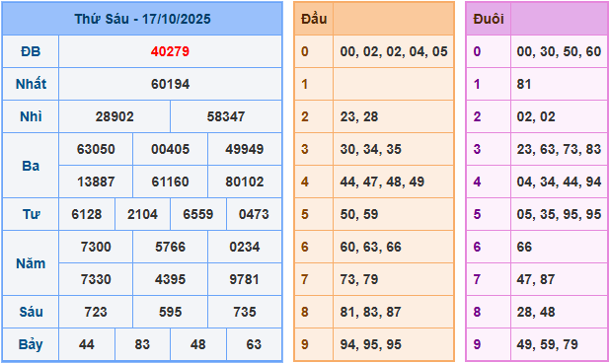Viewport: 610px width, 364px height.
Task: Select first prize number 60194
Action: 170,84
